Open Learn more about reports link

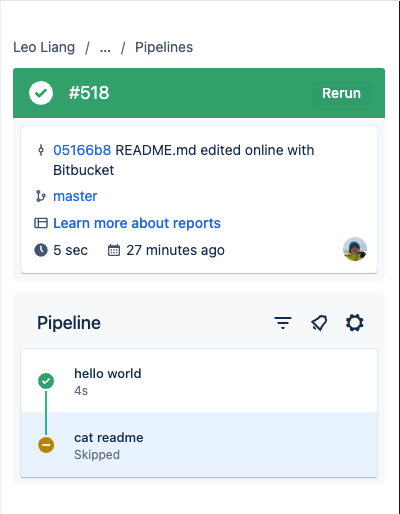click(x=137, y=223)
